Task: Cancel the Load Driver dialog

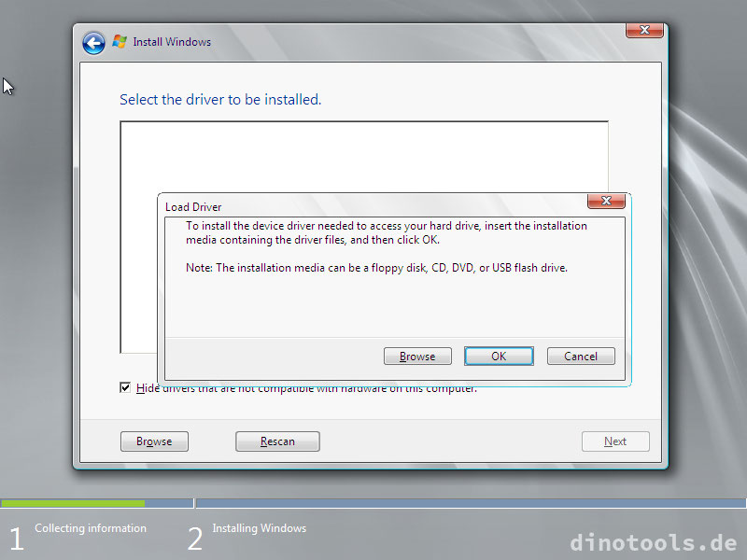Action: tap(581, 357)
